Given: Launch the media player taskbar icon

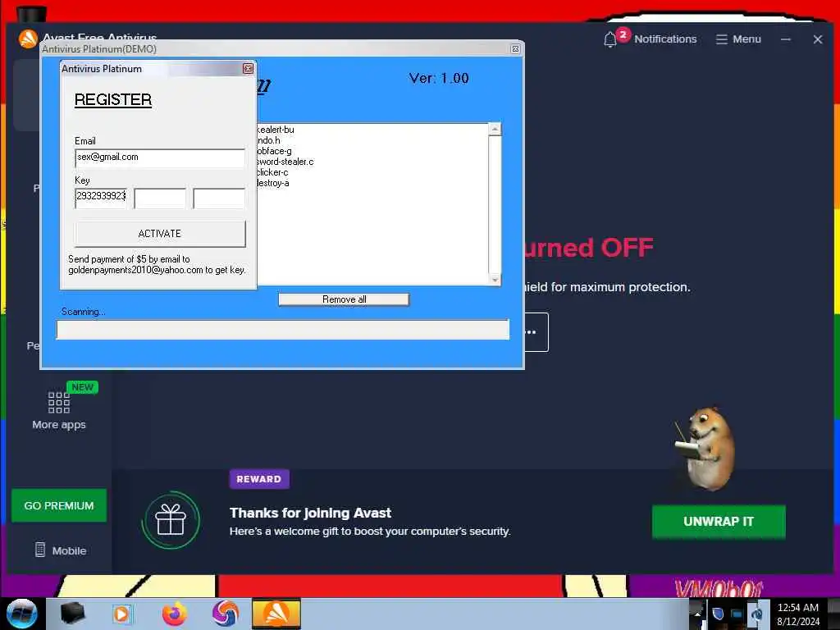Looking at the screenshot, I should [x=121, y=614].
